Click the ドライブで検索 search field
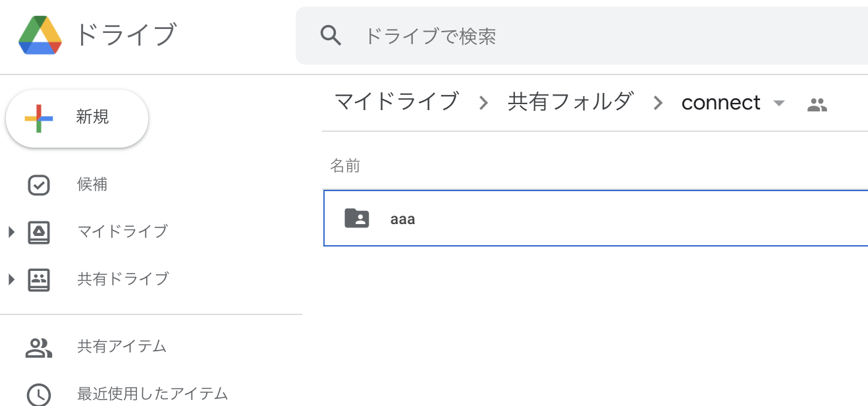Image resolution: width=868 pixels, height=406 pixels. coord(582,36)
